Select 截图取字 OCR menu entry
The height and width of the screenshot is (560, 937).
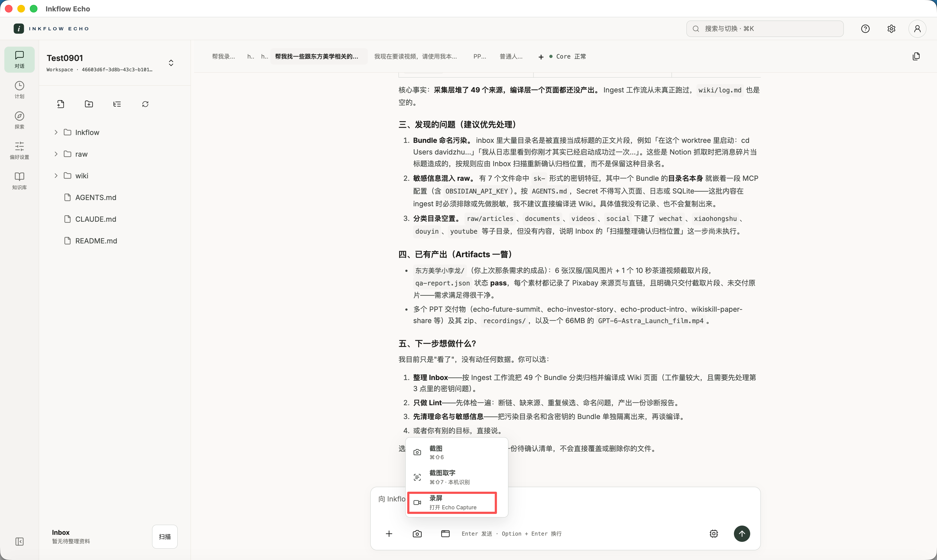coord(457,477)
